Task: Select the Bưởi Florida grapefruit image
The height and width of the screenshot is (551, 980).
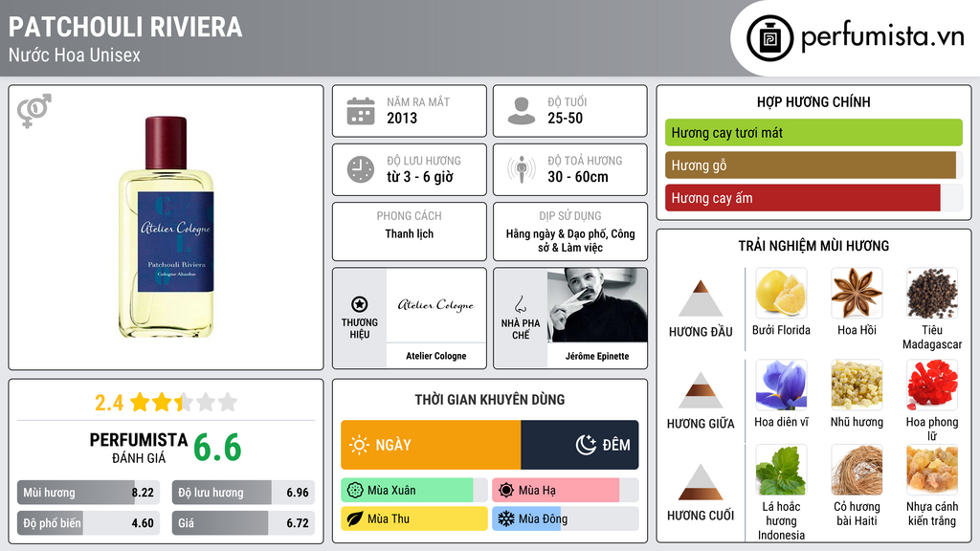Action: 781,294
